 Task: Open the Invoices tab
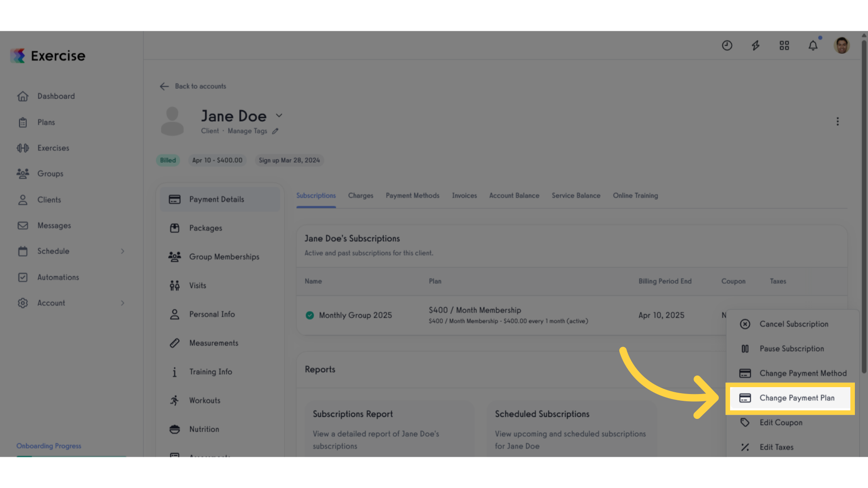coord(464,196)
